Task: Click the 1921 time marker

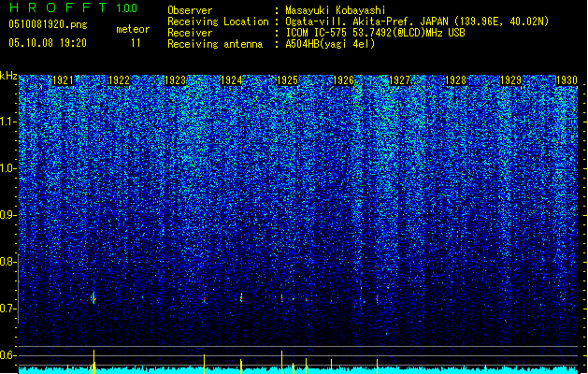Action: [x=63, y=80]
